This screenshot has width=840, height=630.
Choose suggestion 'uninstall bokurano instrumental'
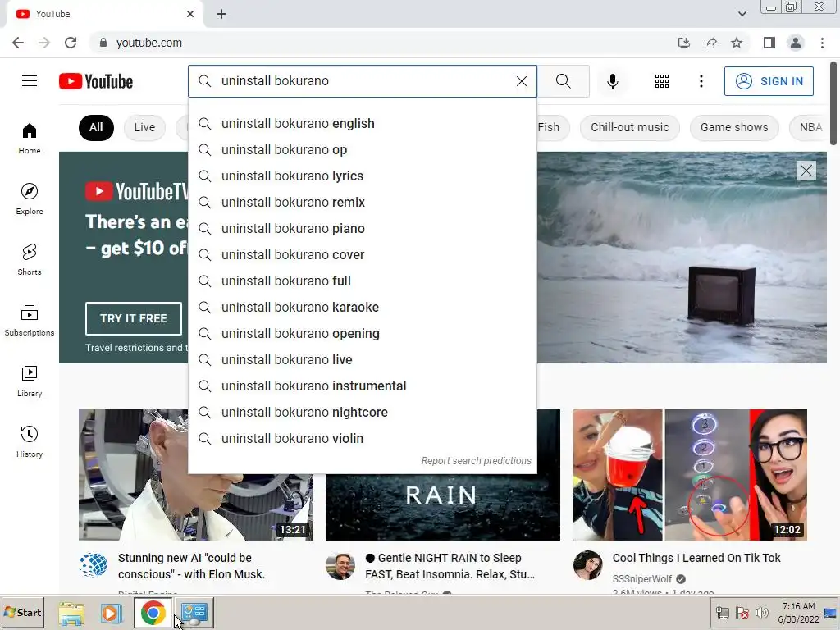tap(362, 386)
